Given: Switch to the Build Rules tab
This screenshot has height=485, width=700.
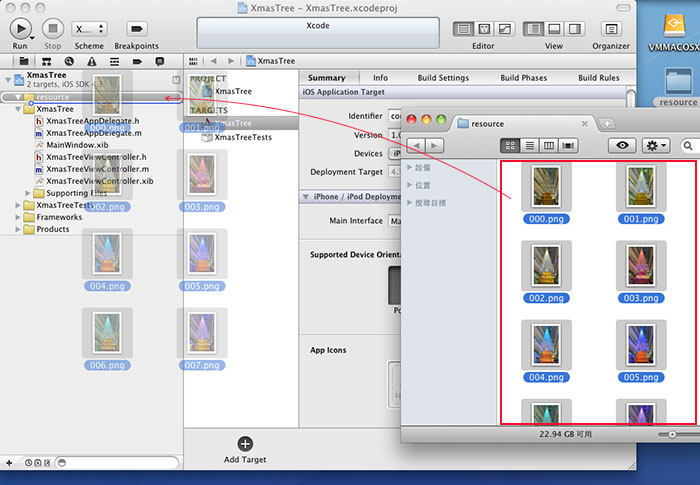Looking at the screenshot, I should (599, 78).
